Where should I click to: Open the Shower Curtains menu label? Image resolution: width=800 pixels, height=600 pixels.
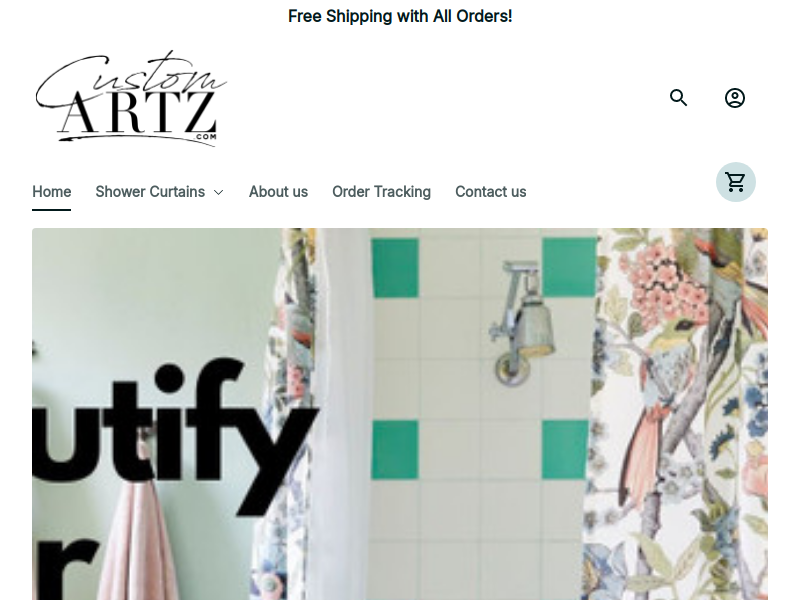150,192
